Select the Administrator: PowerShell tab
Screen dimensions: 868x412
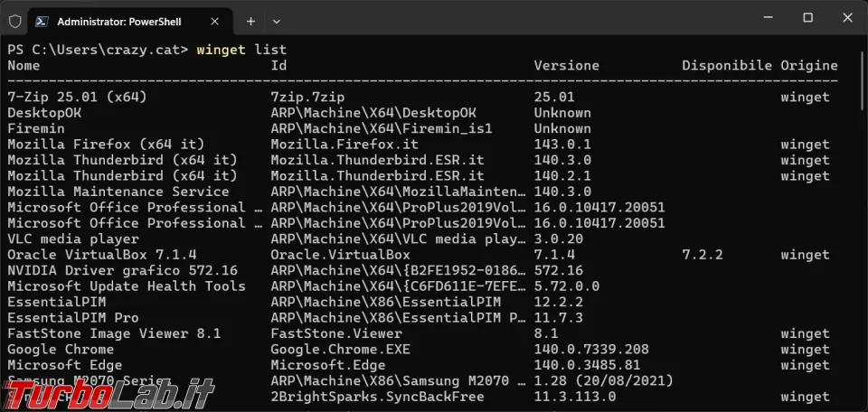click(x=127, y=20)
